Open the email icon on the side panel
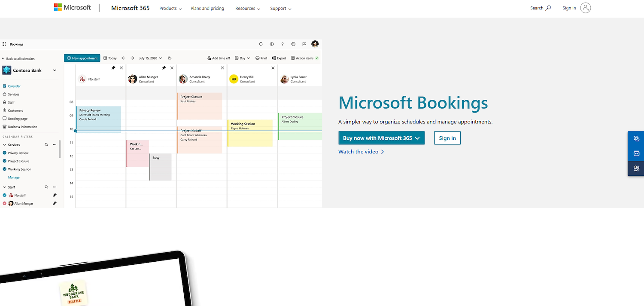The width and height of the screenshot is (644, 306). tap(636, 153)
